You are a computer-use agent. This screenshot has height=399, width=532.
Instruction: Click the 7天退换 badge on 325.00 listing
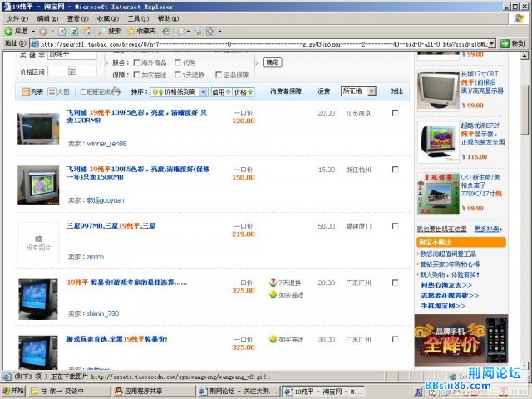(285, 283)
